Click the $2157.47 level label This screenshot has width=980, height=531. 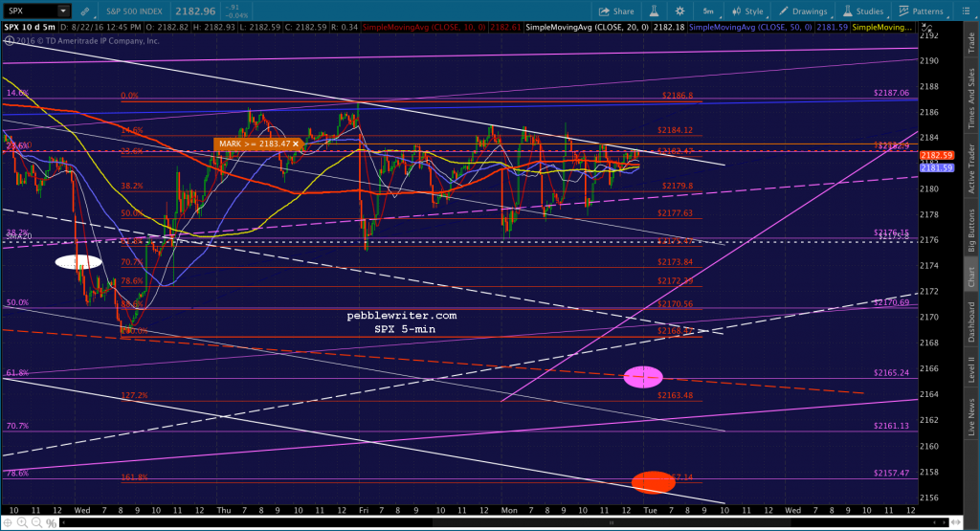891,474
